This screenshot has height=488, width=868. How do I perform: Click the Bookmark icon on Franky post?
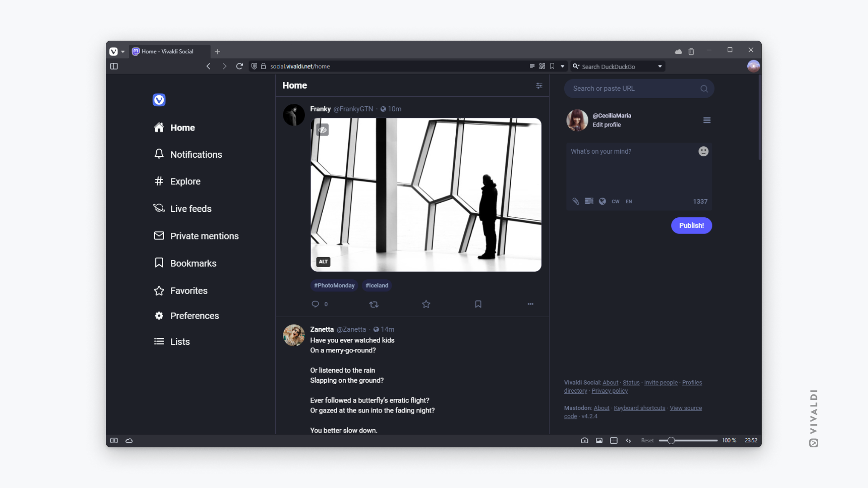pyautogui.click(x=477, y=304)
